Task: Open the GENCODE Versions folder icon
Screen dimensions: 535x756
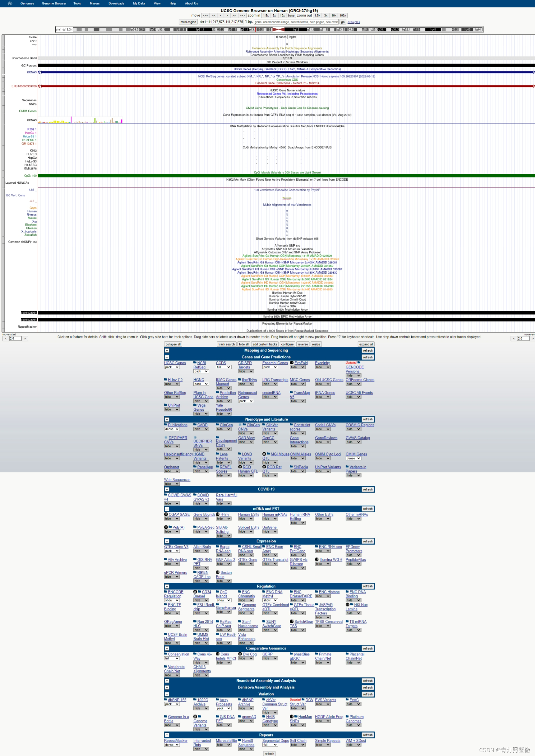Action: pos(359,362)
